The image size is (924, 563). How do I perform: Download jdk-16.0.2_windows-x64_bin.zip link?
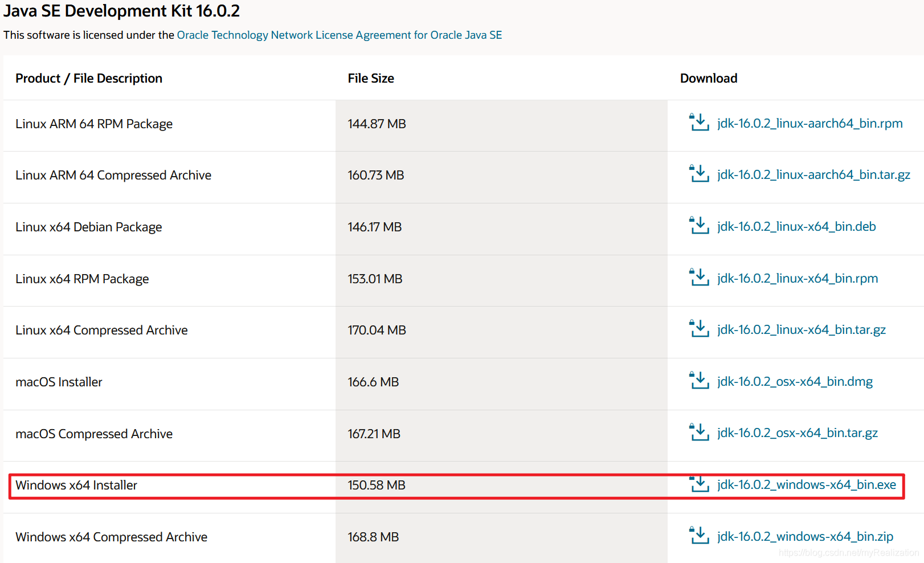coord(805,536)
